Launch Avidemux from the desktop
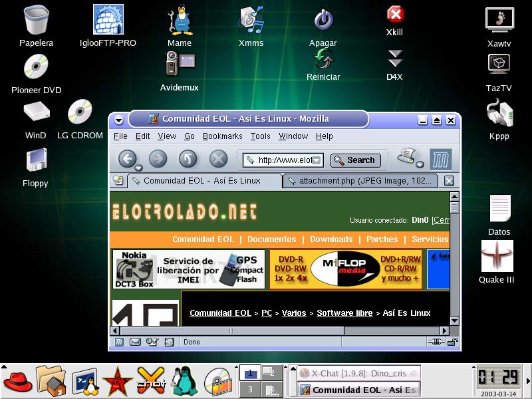This screenshot has height=399, width=532. point(180,63)
